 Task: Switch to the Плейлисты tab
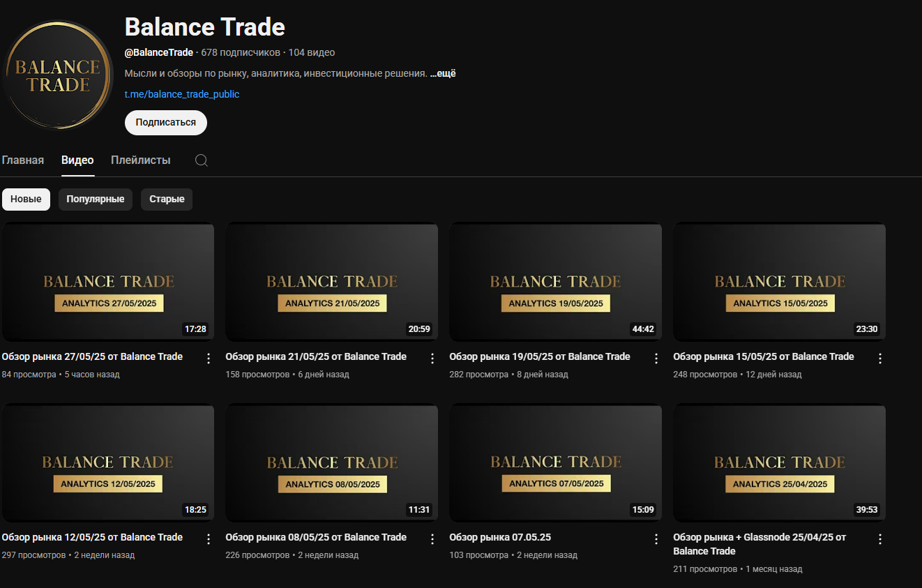(140, 160)
